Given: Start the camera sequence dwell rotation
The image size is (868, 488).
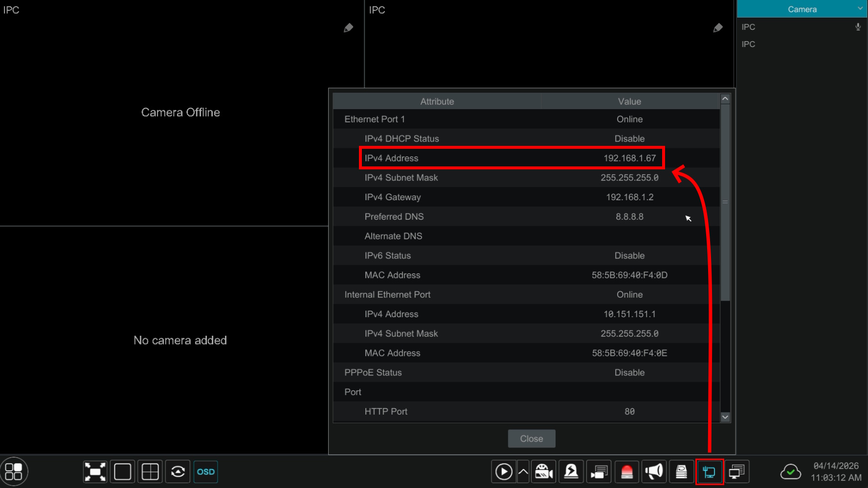Looking at the screenshot, I should click(178, 472).
